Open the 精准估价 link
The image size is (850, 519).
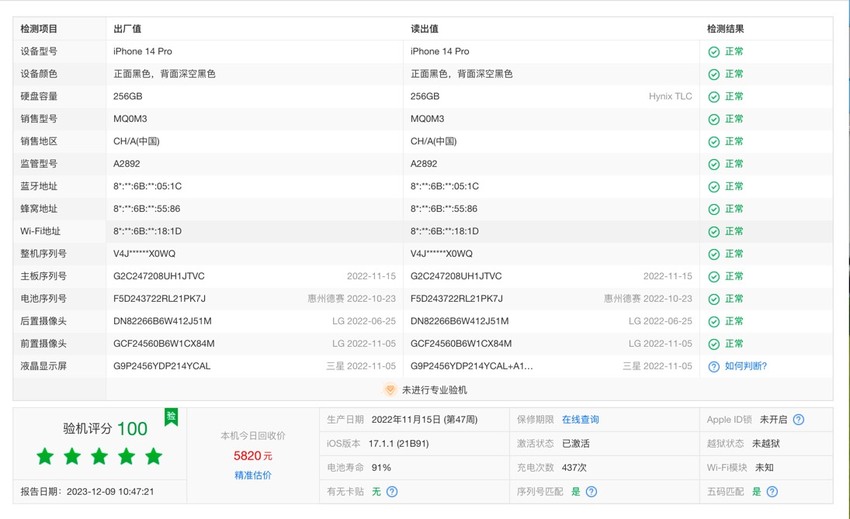click(x=253, y=476)
